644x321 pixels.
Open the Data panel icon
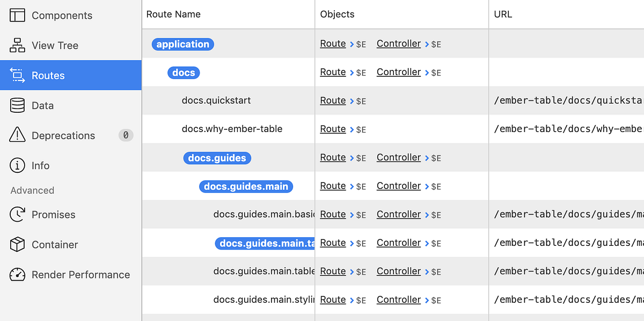click(x=17, y=105)
